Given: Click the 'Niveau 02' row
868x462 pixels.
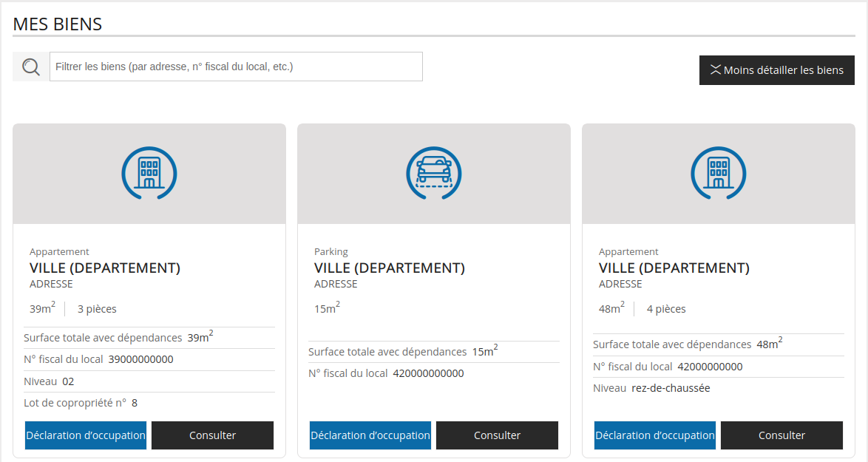Looking at the screenshot, I should pos(149,381).
